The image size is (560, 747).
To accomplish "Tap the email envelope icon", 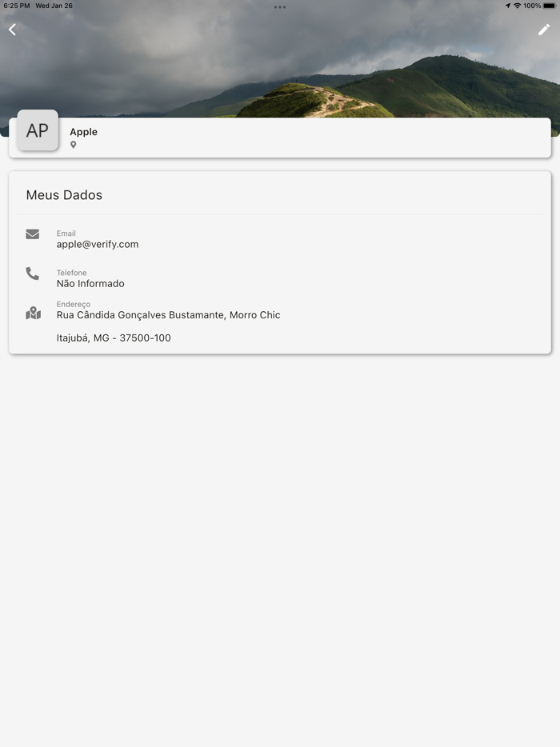I will pos(33,234).
